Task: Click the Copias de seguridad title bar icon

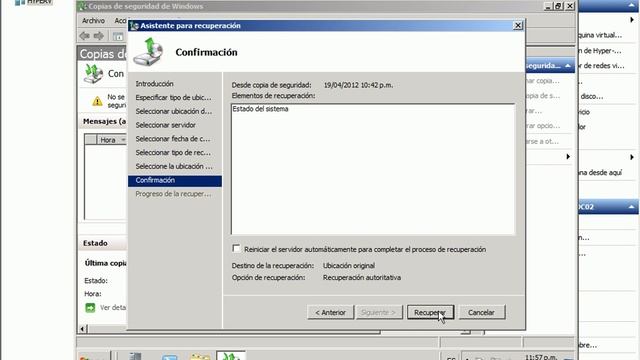Action: [x=82, y=6]
